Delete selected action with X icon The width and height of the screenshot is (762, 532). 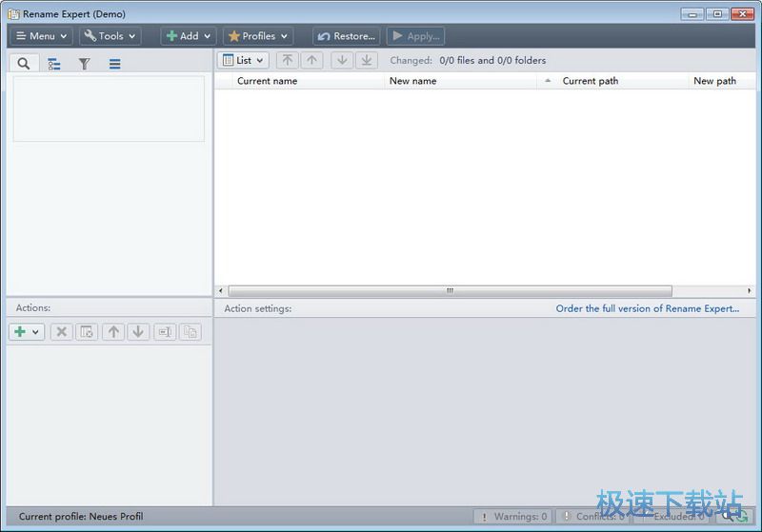[x=61, y=332]
